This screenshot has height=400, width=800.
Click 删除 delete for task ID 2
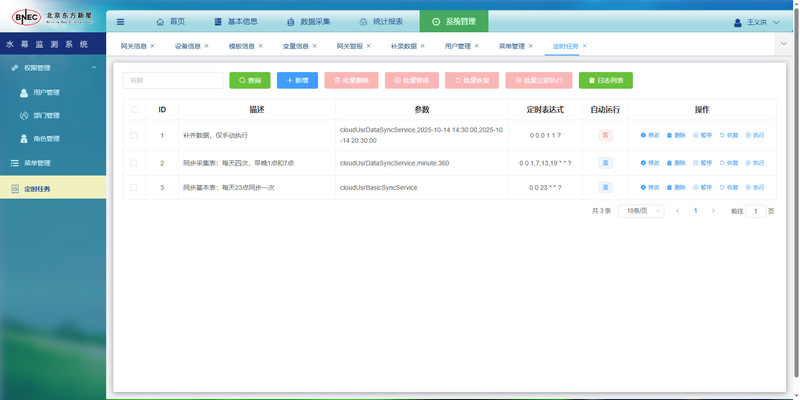[676, 163]
